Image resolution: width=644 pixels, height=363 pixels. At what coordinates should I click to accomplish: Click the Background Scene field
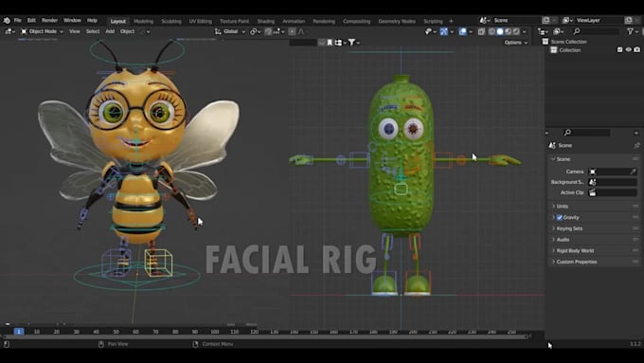click(613, 182)
